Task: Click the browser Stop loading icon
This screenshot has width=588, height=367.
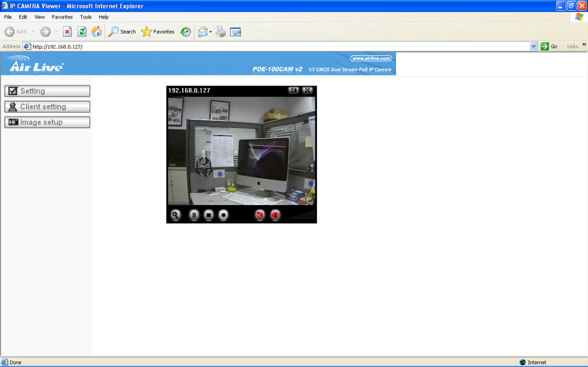Action: coord(68,32)
